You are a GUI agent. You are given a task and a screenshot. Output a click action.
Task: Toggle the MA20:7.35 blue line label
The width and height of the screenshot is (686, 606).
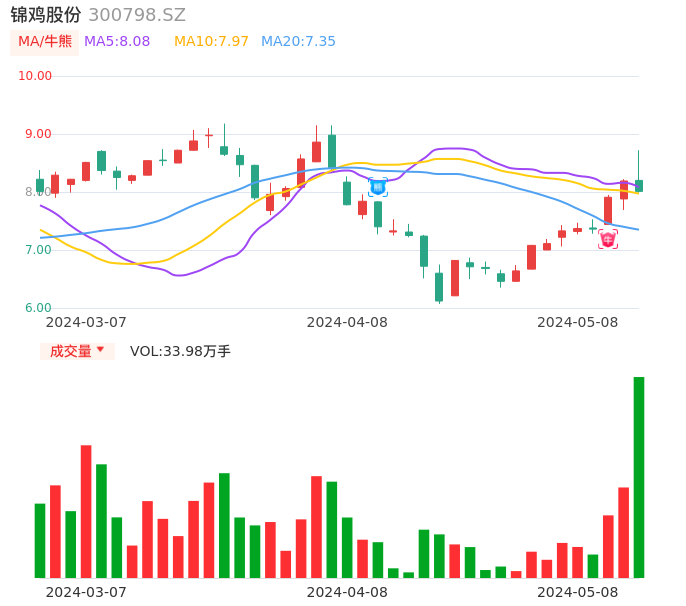298,41
